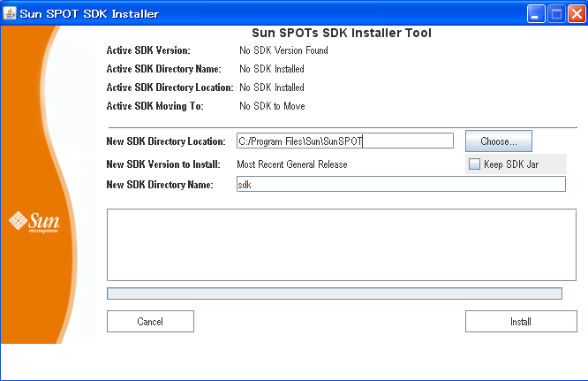Start installation with the Install button
The width and height of the screenshot is (588, 381).
(x=521, y=321)
